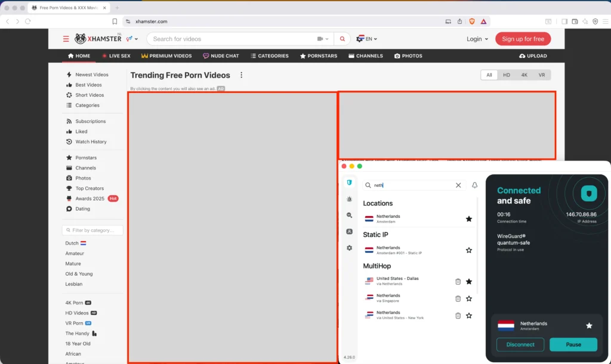Image resolution: width=611 pixels, height=364 pixels.
Task: Open Surfshark Alert from the VPN sidebar
Action: [x=349, y=199]
